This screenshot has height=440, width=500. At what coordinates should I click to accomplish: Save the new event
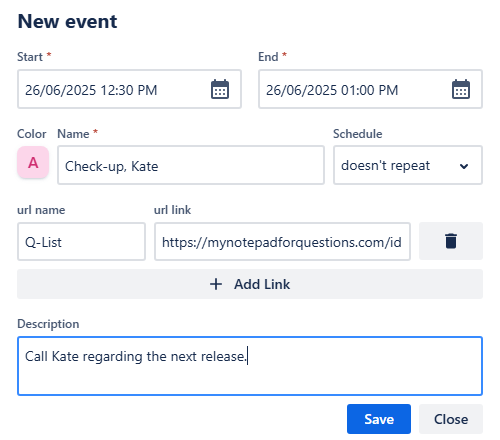click(379, 419)
